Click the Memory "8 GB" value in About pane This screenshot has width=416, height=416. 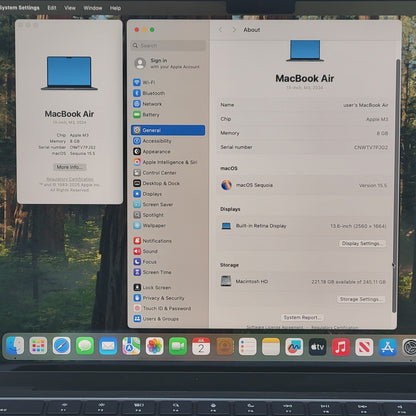[382, 133]
